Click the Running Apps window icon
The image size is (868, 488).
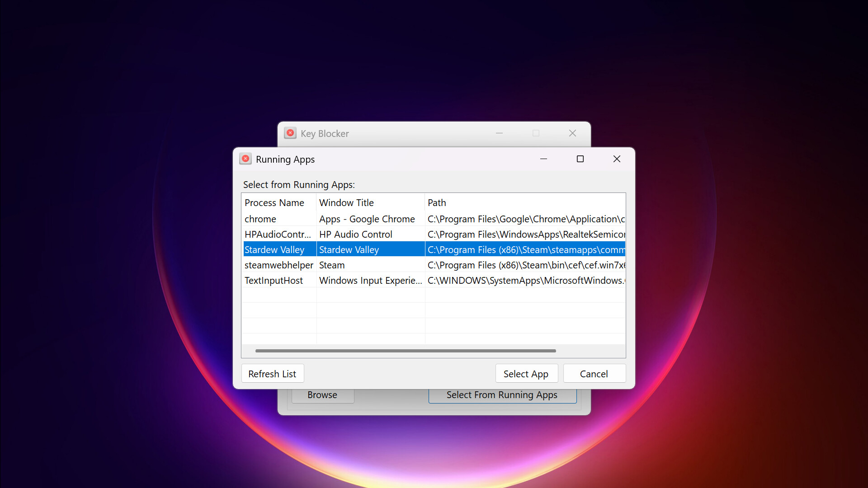click(x=245, y=159)
